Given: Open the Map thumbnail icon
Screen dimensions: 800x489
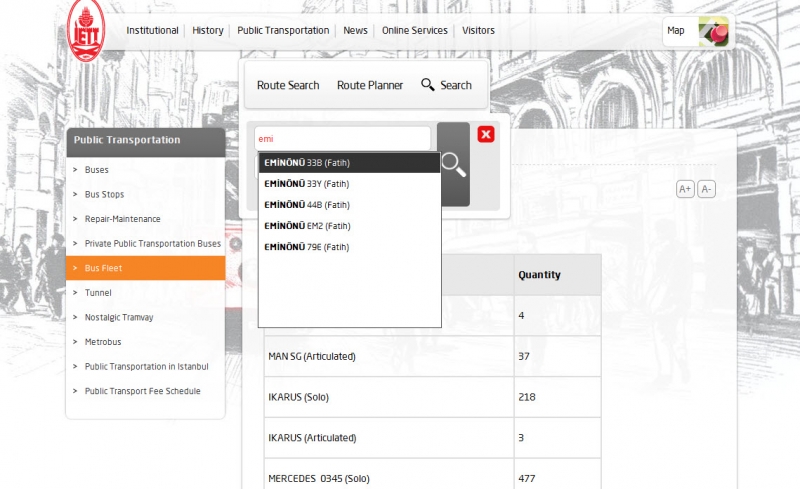Looking at the screenshot, I should point(713,31).
